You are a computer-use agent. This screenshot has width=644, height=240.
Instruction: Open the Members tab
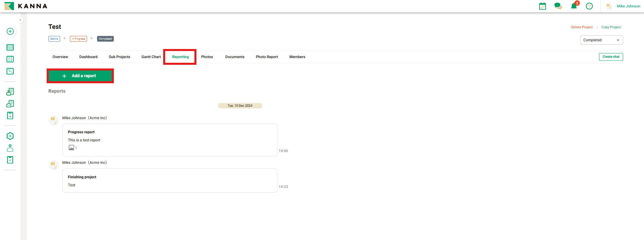pos(297,57)
